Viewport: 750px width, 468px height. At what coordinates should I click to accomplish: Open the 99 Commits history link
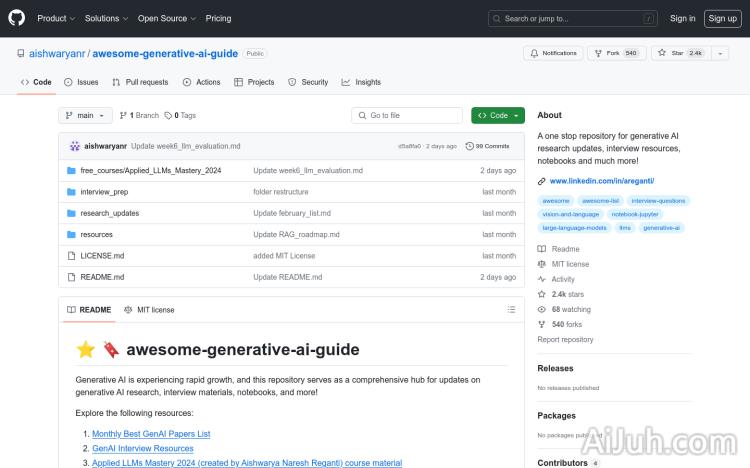click(x=487, y=146)
